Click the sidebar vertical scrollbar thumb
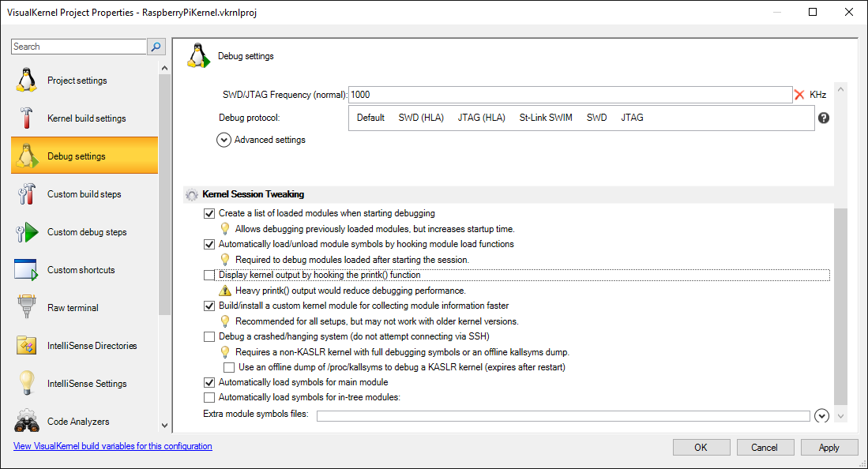This screenshot has height=469, width=868. [164, 194]
